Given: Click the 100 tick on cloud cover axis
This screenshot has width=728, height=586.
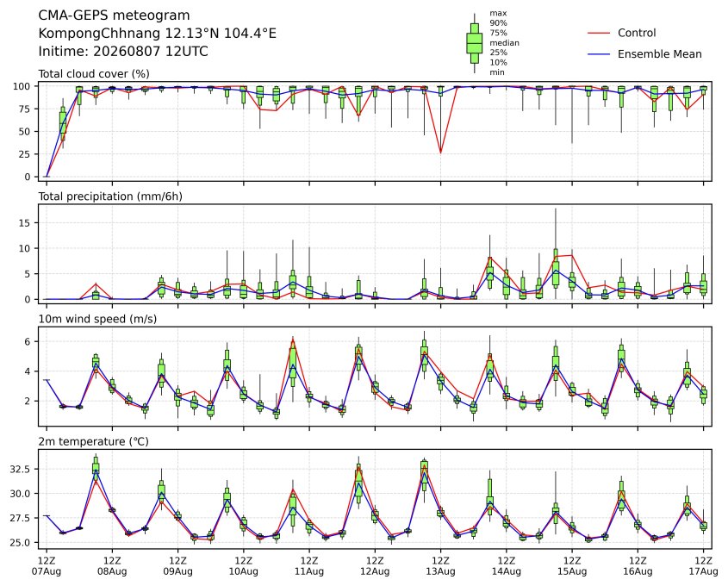Looking at the screenshot, I should 22,86.
